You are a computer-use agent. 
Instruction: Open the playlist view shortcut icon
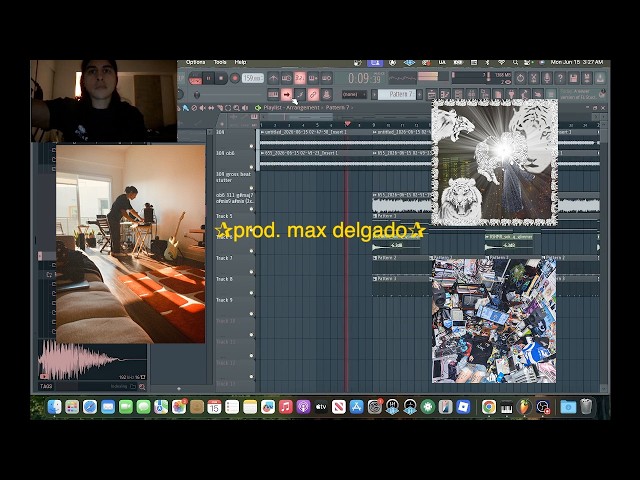coord(431,95)
